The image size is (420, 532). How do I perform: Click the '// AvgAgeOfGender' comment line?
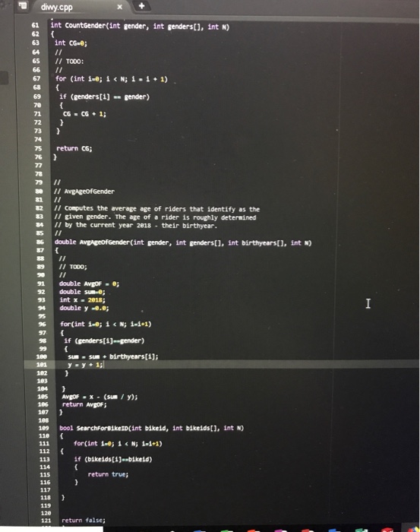[84, 192]
